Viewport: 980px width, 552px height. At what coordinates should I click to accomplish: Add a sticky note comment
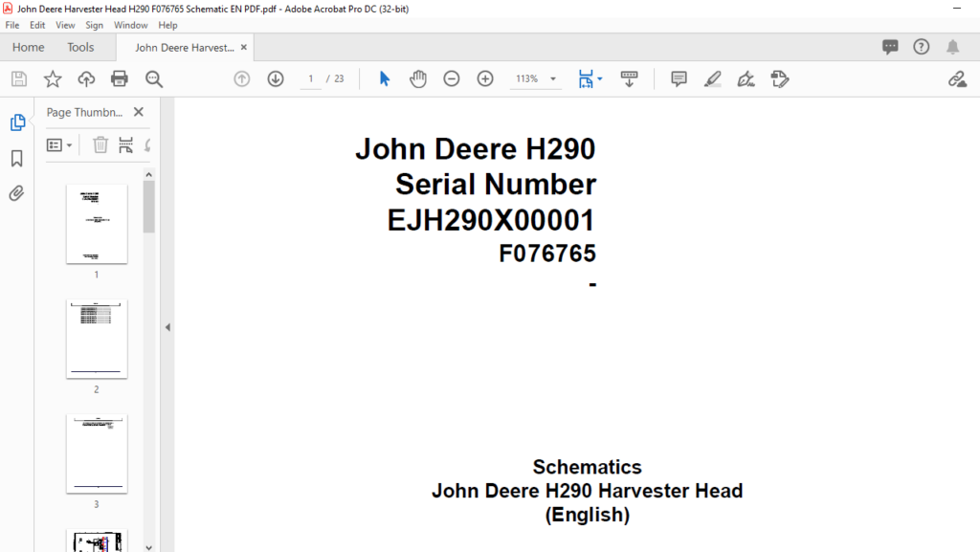click(679, 78)
